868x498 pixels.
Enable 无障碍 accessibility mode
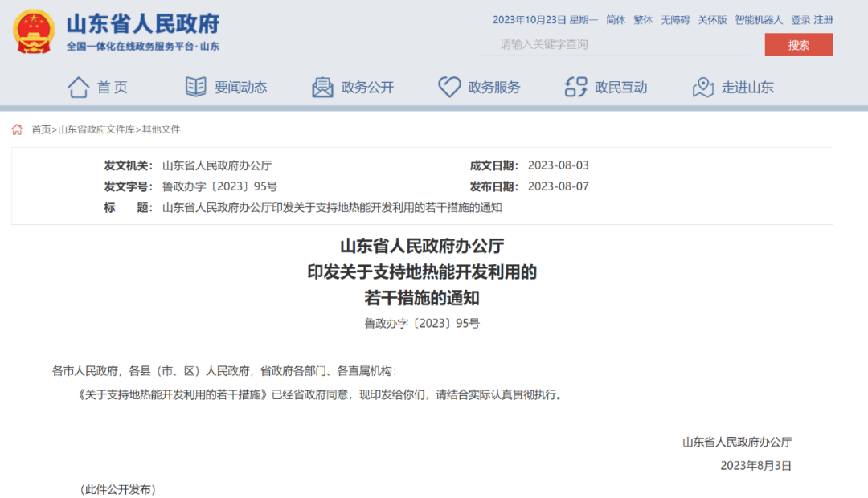coord(675,20)
